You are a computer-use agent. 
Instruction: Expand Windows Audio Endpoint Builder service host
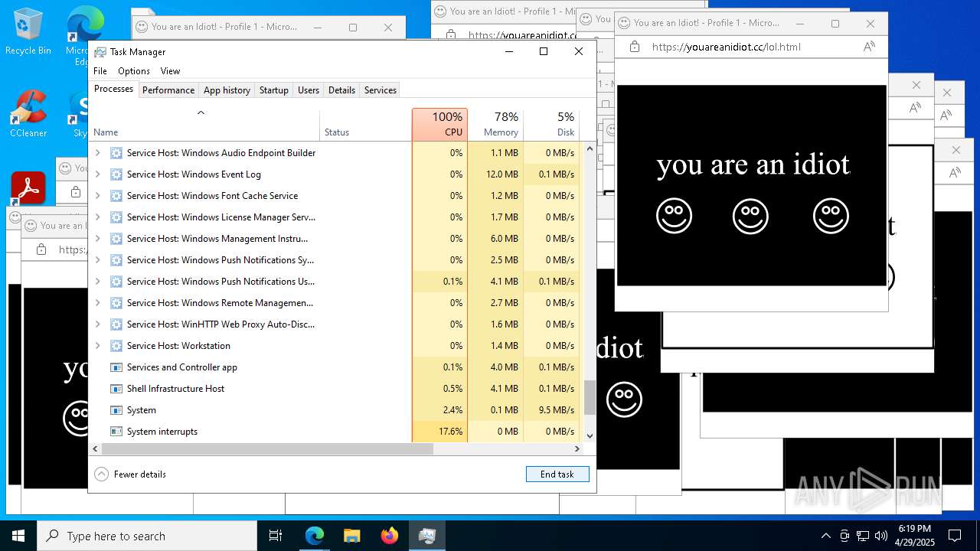click(97, 153)
